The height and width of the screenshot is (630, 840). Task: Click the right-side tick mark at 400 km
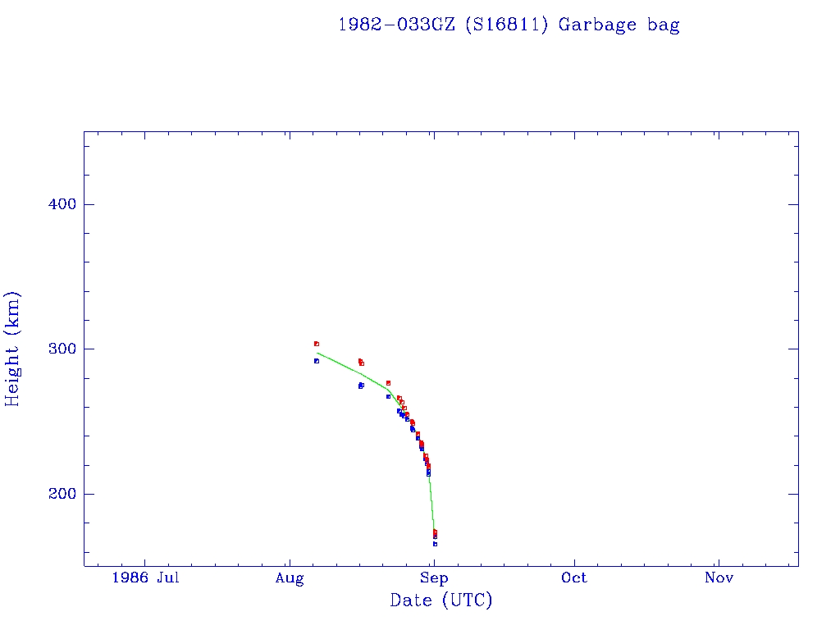(793, 204)
